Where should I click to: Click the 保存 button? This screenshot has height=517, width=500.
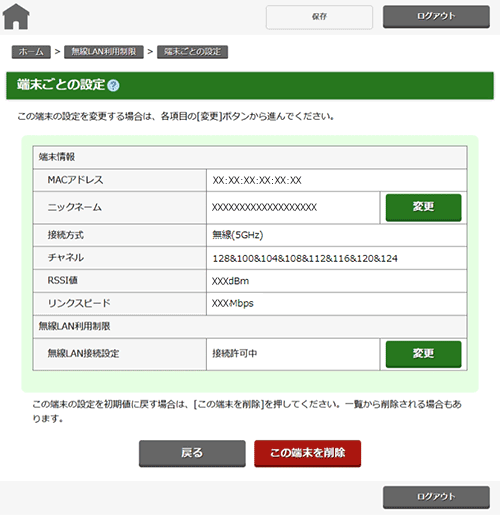tap(319, 17)
